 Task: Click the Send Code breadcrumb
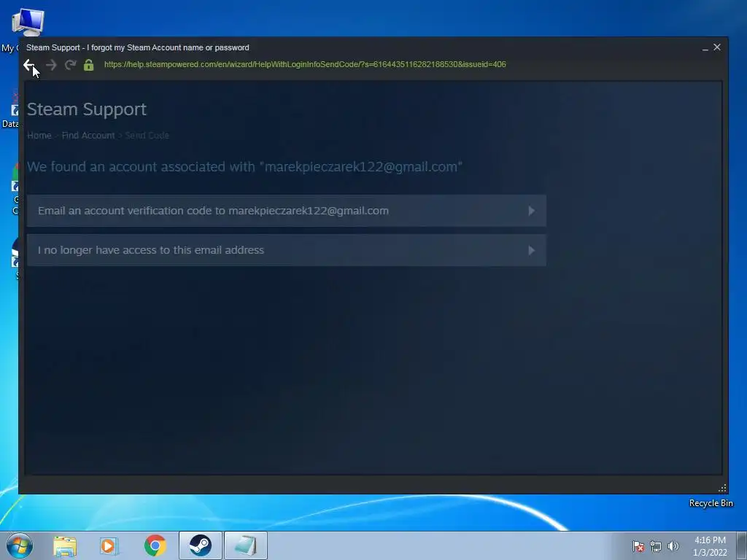[x=147, y=135]
